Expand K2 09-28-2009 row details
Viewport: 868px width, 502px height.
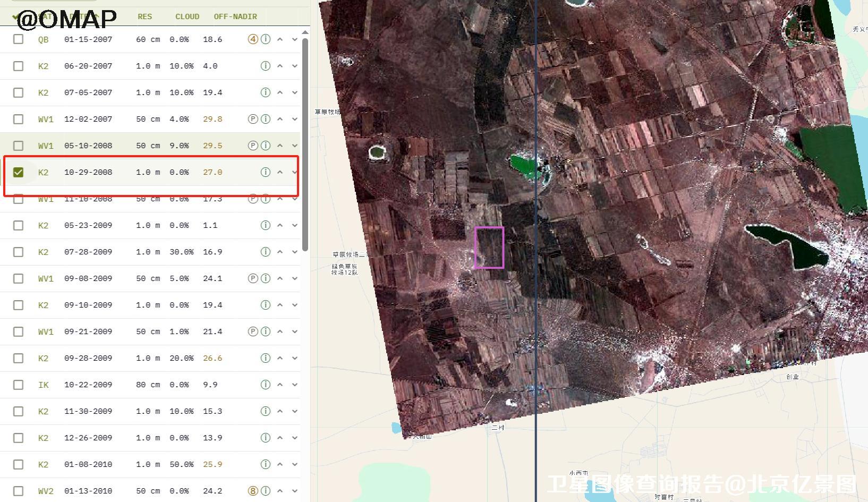(x=295, y=358)
